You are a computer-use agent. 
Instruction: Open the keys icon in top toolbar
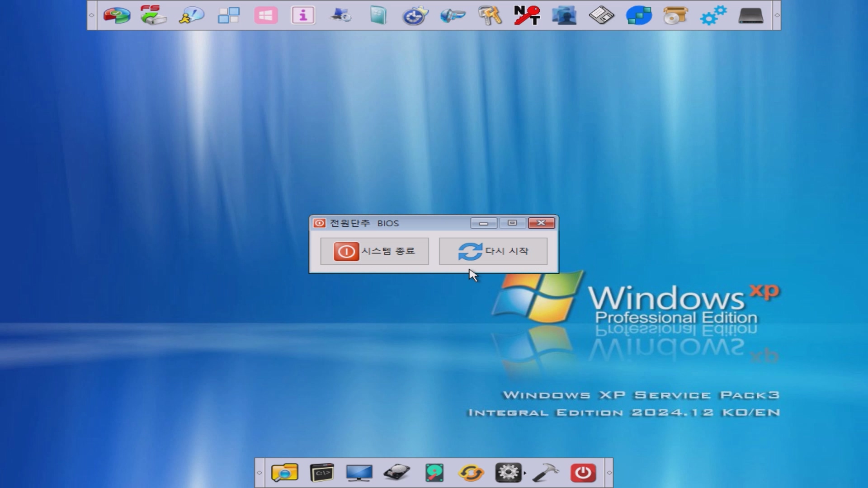[490, 15]
